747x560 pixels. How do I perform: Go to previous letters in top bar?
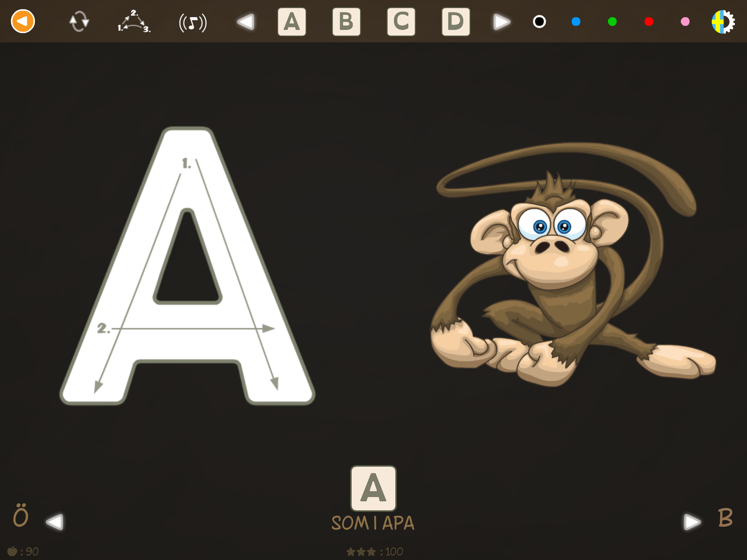point(246,22)
